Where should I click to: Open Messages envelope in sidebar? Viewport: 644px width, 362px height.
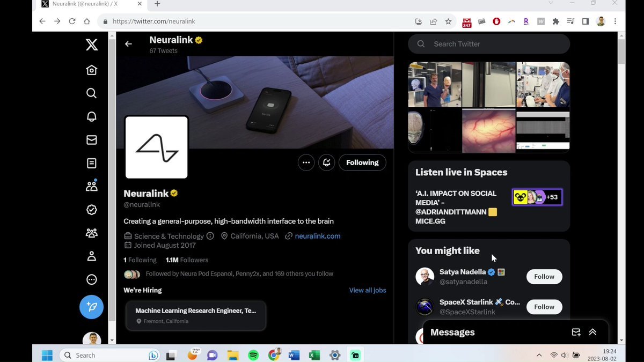tap(92, 140)
